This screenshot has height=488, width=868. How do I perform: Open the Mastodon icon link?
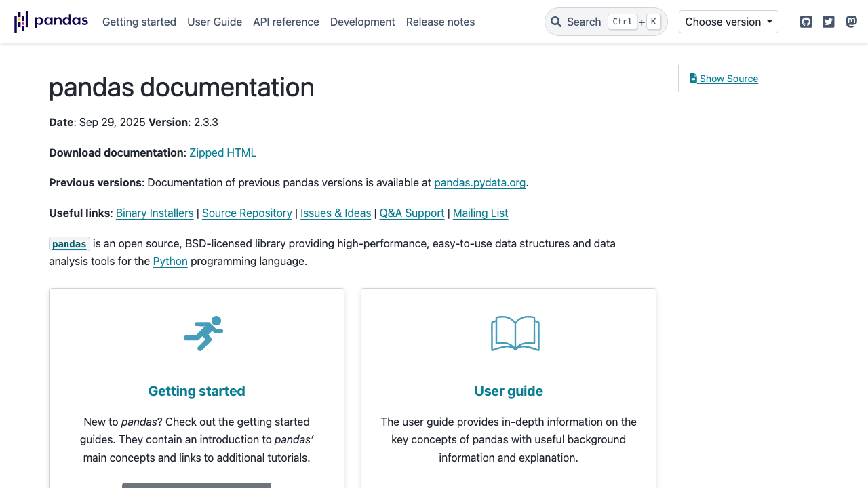[851, 22]
